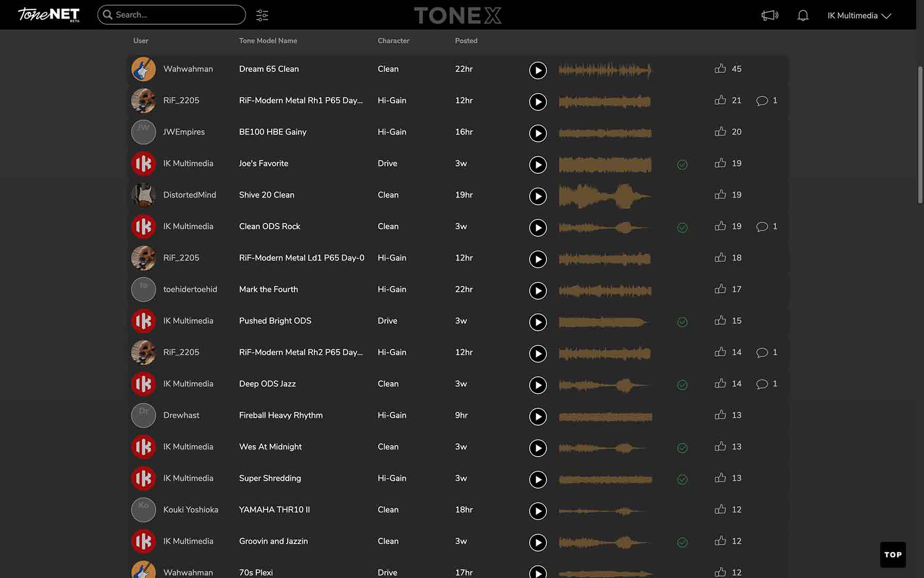
Task: Seek in the Fireball Heavy Rhythm waveform
Action: 605,416
